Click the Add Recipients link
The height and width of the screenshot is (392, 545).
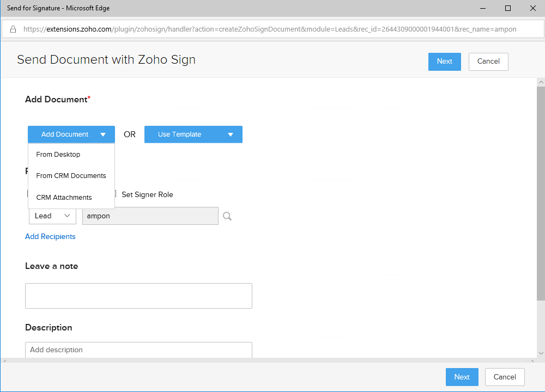pos(50,236)
